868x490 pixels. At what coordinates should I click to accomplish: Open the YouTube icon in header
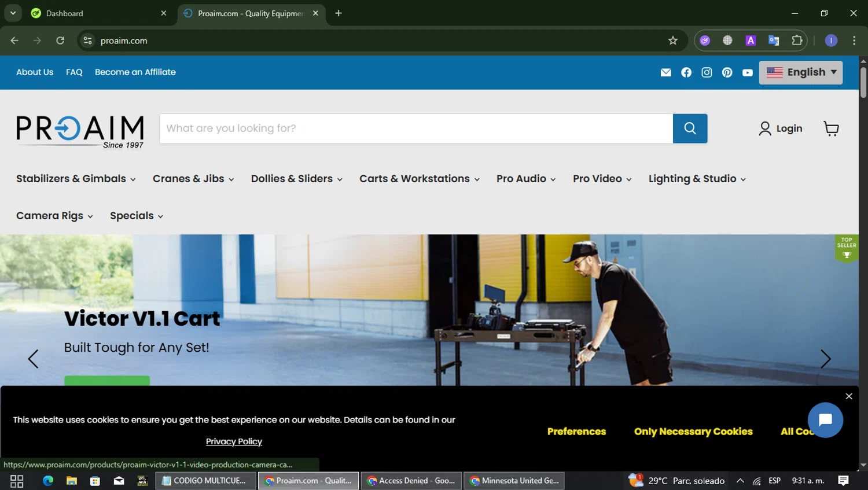click(748, 72)
